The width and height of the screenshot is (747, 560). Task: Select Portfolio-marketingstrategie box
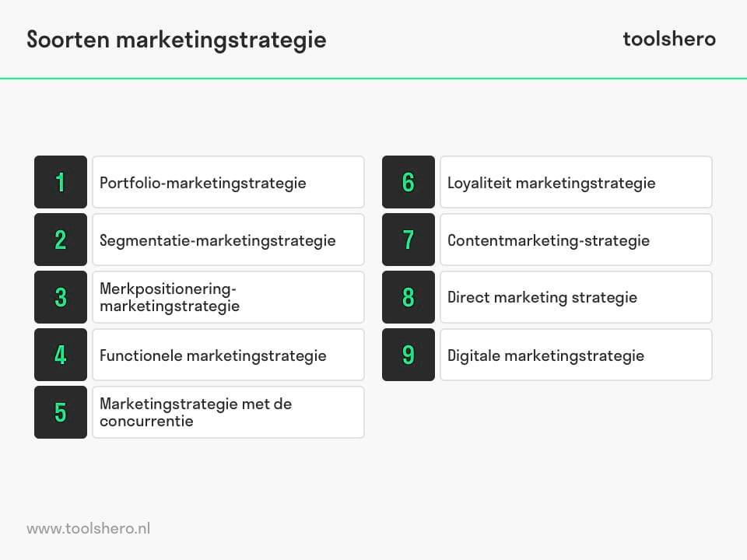[x=228, y=182]
